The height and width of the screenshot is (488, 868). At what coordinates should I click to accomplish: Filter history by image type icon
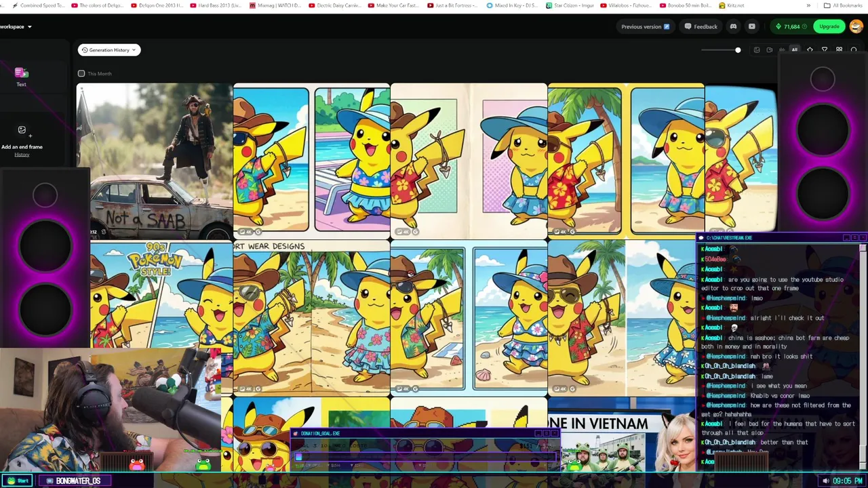tap(757, 49)
